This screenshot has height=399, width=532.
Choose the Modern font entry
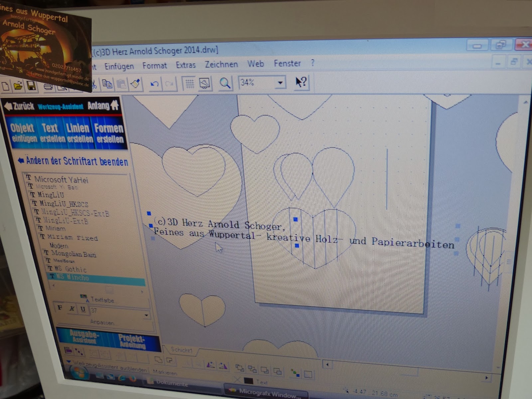[x=59, y=246]
